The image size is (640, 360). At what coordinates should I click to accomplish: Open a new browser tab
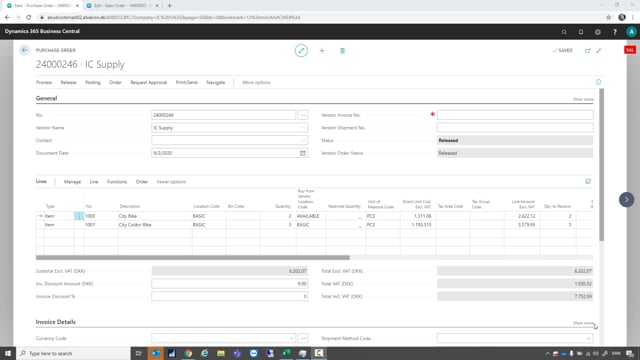169,6
